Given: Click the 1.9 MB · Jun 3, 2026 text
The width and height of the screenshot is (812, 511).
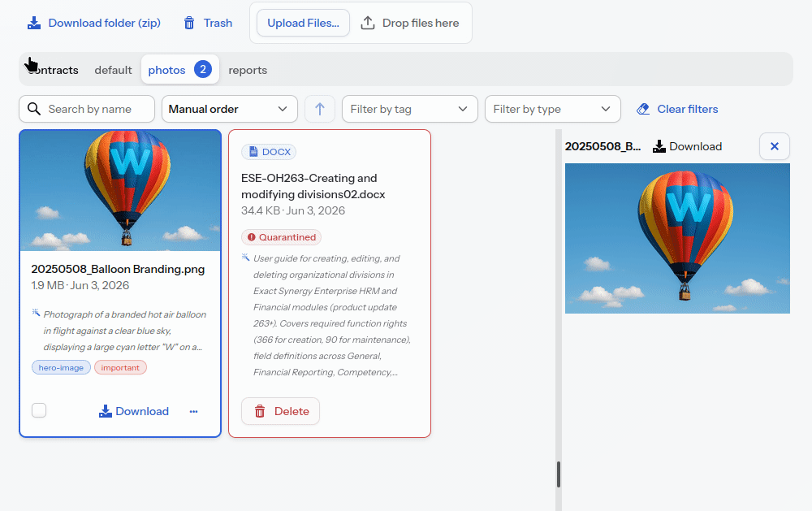Looking at the screenshot, I should click(x=80, y=286).
